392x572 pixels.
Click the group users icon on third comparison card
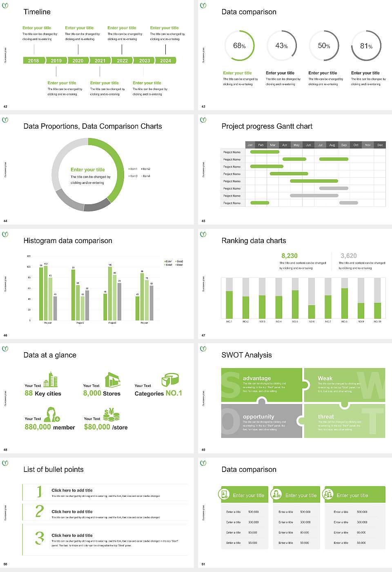(328, 494)
